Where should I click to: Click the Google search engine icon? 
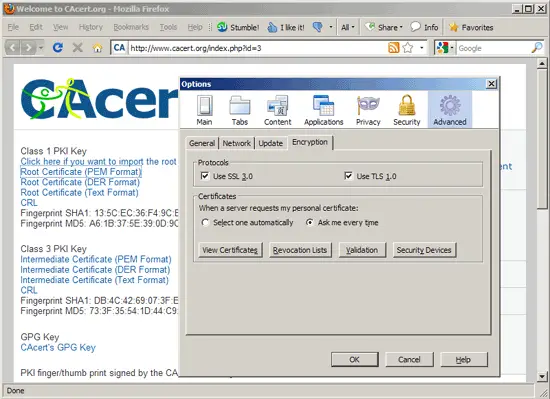point(443,48)
